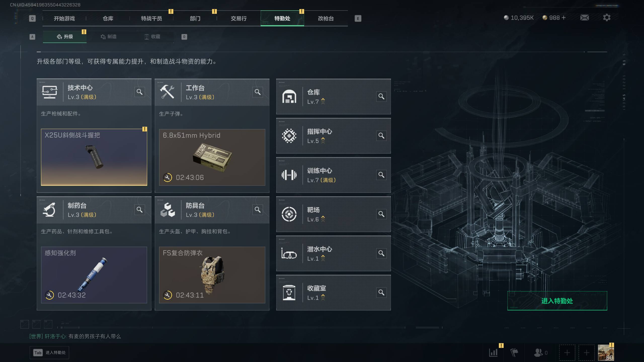Viewport: 644px width, 362px height.
Task: Switch to the 交易行 tab
Action: click(238, 18)
